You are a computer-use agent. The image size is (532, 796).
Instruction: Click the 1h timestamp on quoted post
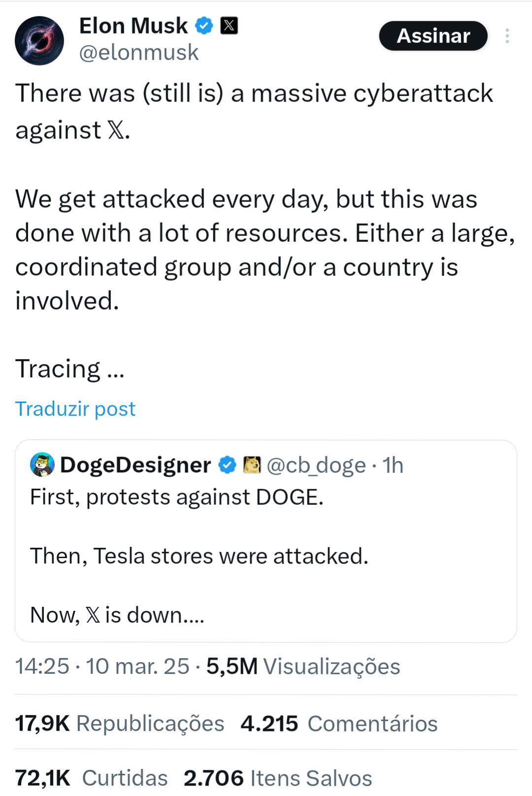(393, 465)
